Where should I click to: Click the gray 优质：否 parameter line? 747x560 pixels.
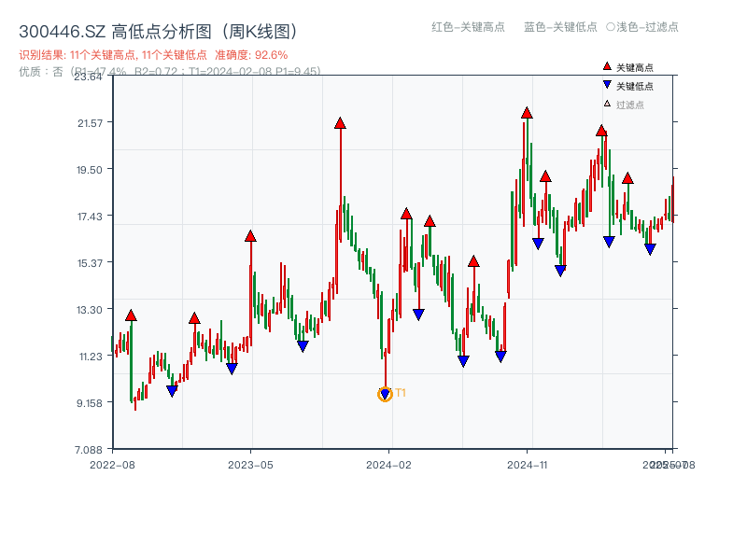(x=170, y=72)
